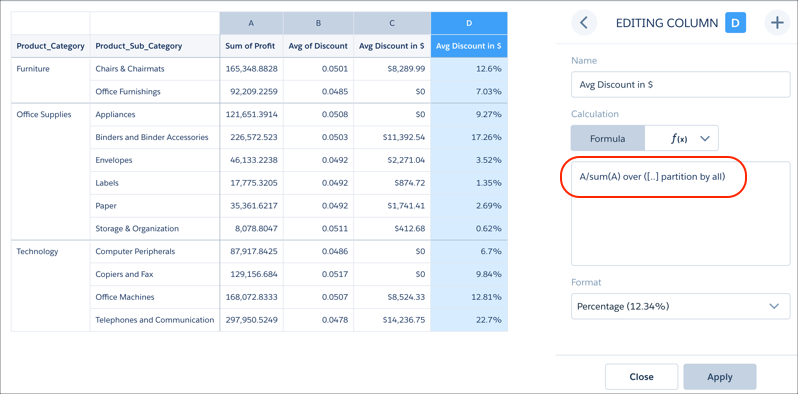Image resolution: width=798 pixels, height=394 pixels.
Task: Select column C header
Action: tap(392, 23)
